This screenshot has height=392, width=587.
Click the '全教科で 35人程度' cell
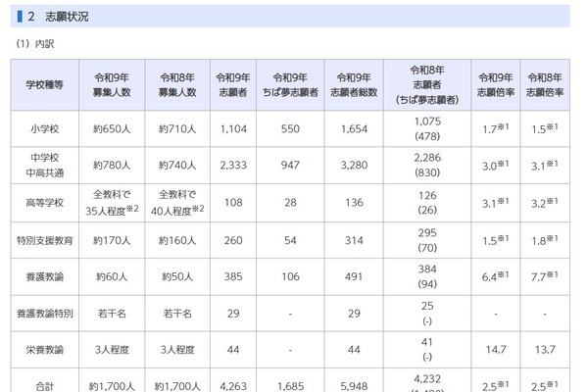tap(112, 203)
